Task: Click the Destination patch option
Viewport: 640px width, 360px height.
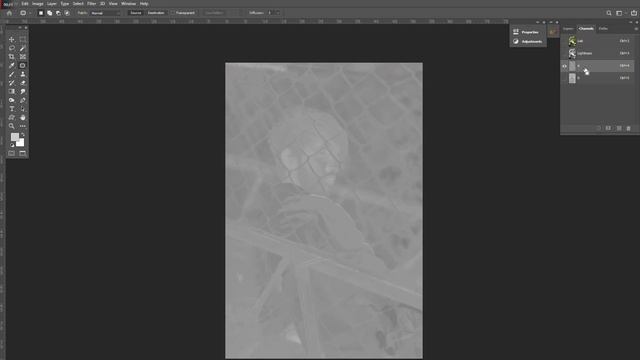Action: (156, 13)
